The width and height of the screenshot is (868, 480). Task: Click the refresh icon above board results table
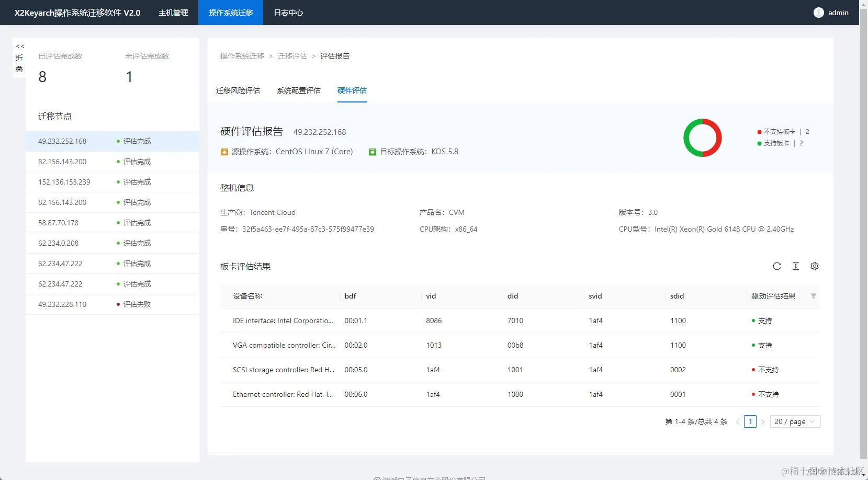tap(777, 266)
